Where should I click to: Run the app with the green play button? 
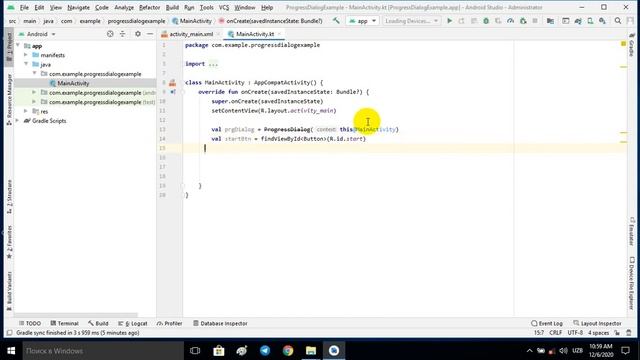(449, 20)
